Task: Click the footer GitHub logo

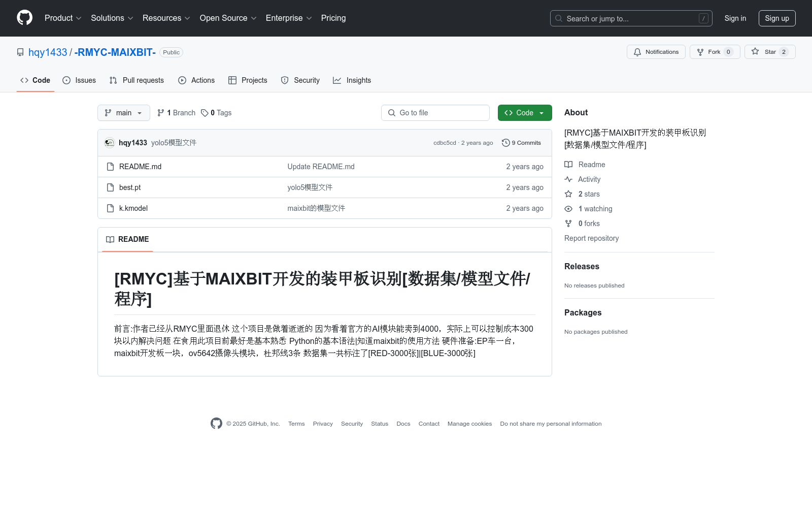Action: (x=216, y=423)
